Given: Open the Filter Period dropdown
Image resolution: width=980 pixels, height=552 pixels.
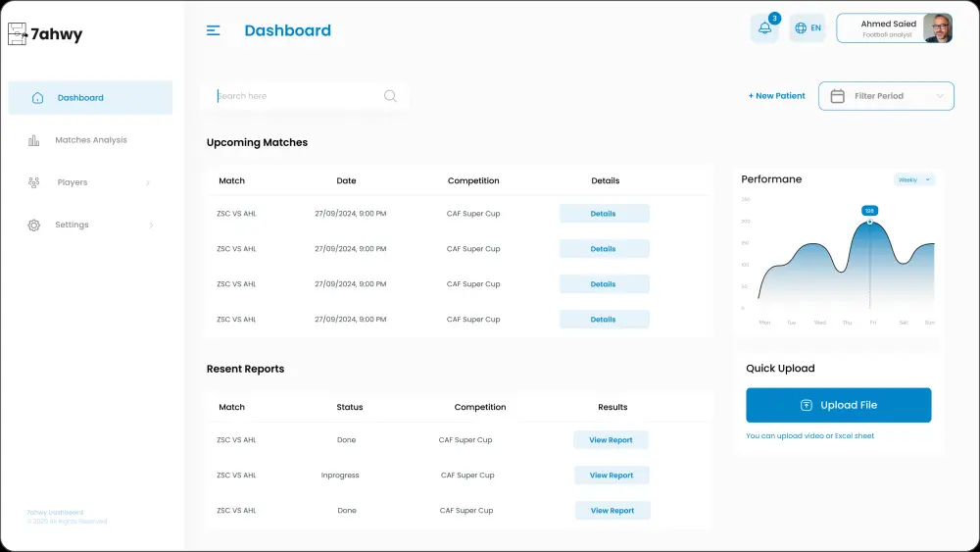Looking at the screenshot, I should (886, 96).
